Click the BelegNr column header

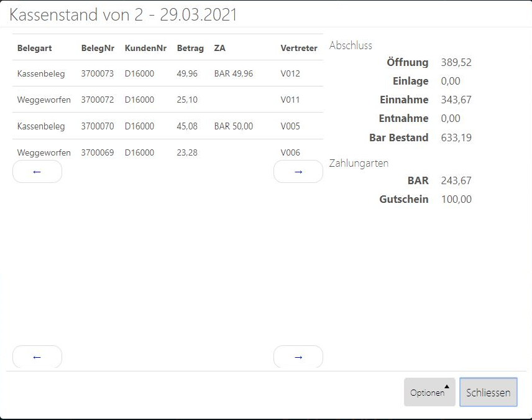[98, 48]
